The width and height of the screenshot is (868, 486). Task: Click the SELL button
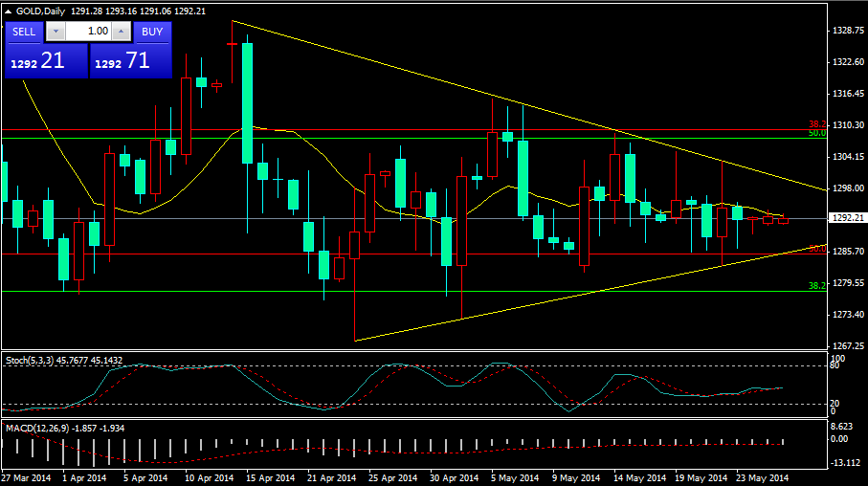coord(24,32)
